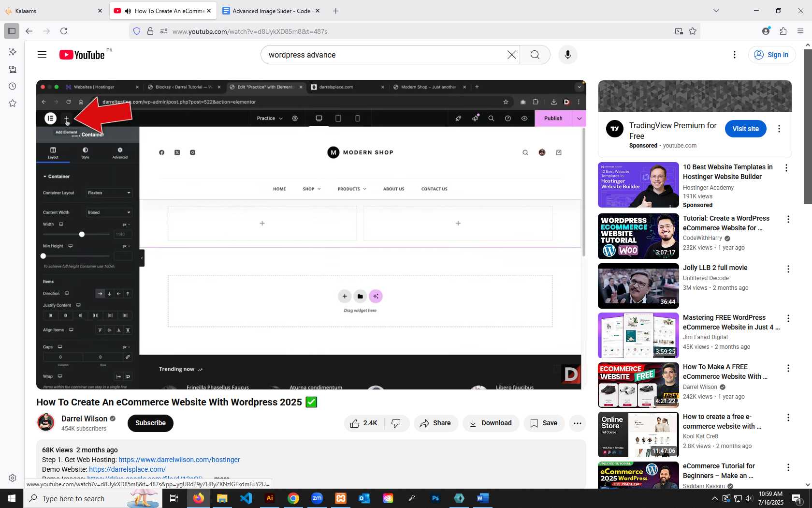
Task: Start voice search with microphone
Action: [x=568, y=55]
